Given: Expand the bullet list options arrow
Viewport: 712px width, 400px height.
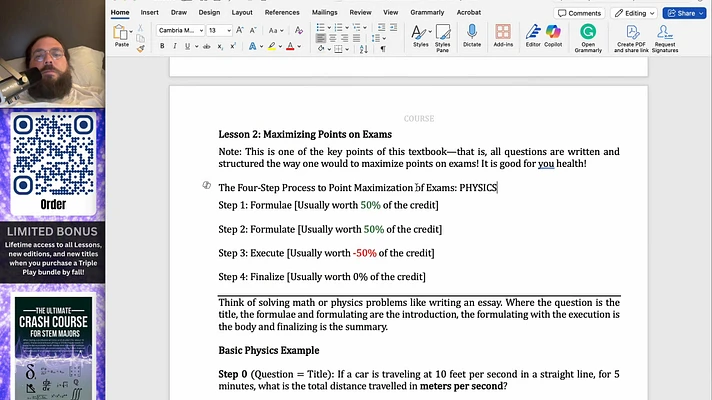Looking at the screenshot, I should (329, 28).
